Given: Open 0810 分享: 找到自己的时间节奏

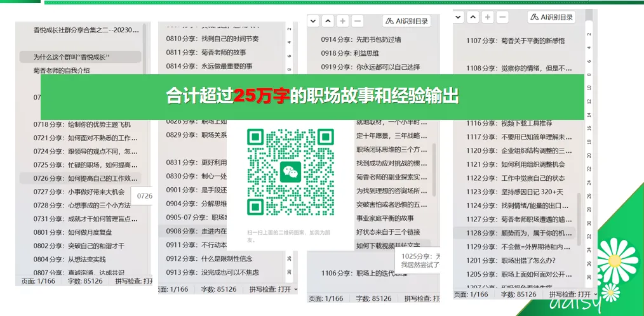Looking at the screenshot, I should point(212,39).
